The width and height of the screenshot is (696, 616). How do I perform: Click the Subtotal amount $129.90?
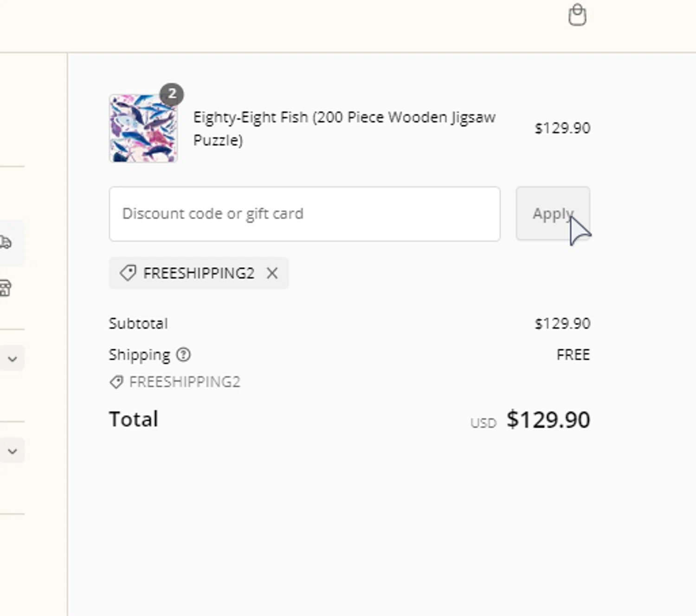pyautogui.click(x=562, y=324)
